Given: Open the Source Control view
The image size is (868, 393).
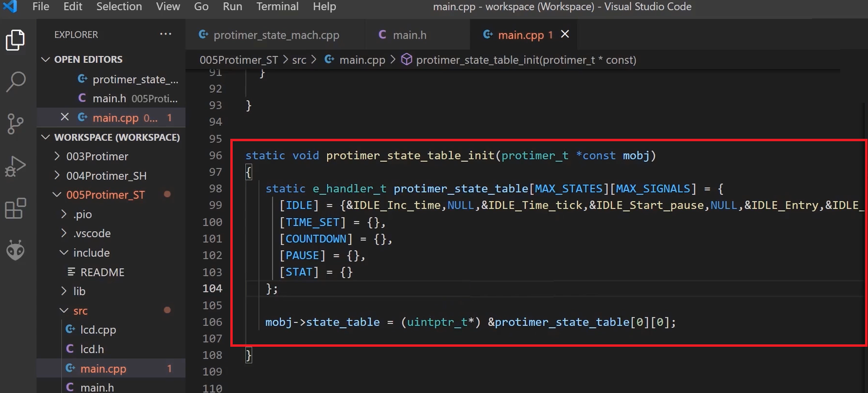Looking at the screenshot, I should [15, 124].
